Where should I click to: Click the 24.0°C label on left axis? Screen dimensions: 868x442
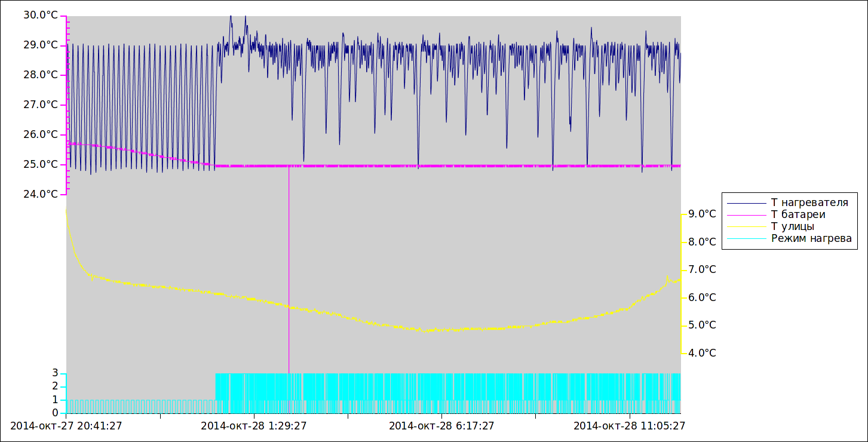tap(41, 194)
